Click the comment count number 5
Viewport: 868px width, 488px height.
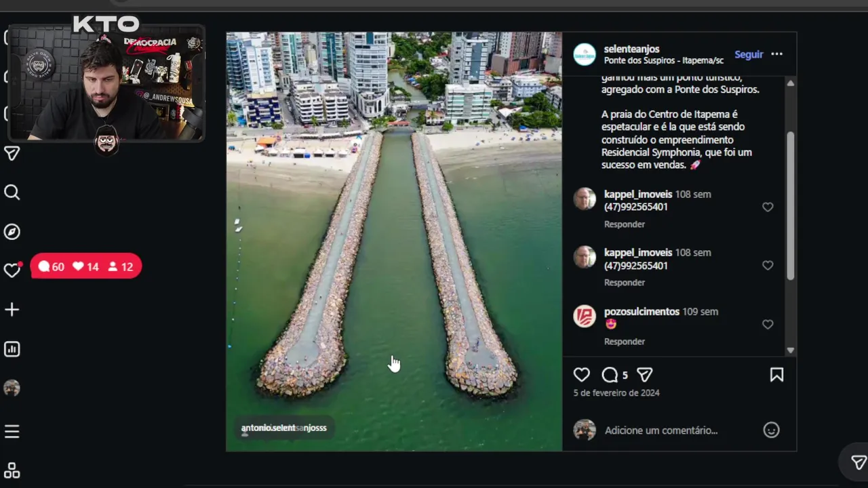point(625,375)
